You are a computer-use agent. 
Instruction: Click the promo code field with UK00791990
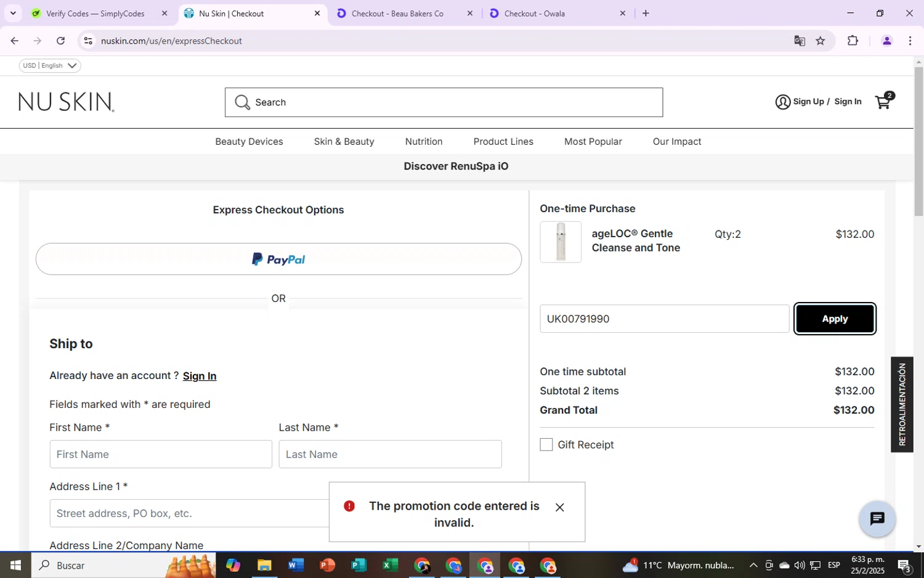coord(664,319)
